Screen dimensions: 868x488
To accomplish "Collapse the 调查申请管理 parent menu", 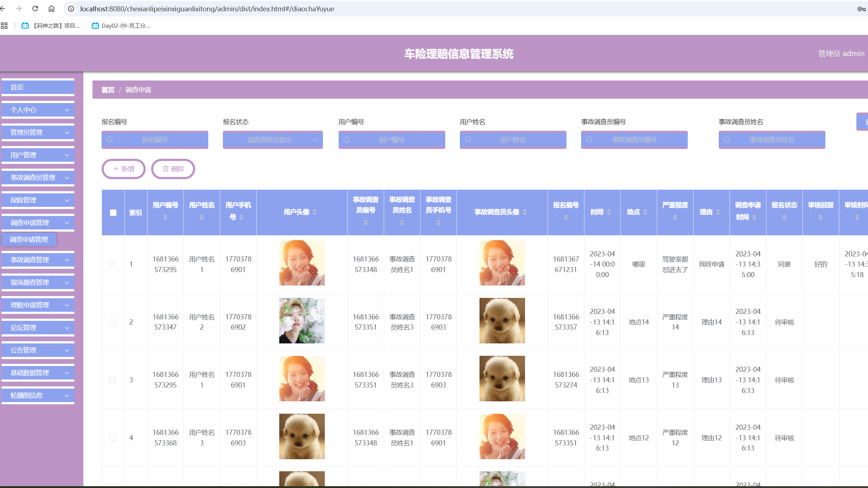I will coord(38,223).
